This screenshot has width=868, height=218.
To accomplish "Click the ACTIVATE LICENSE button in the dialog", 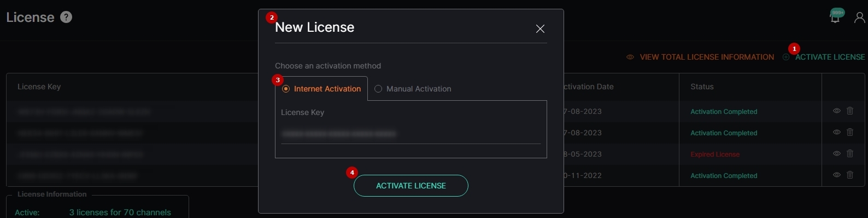I will (411, 186).
